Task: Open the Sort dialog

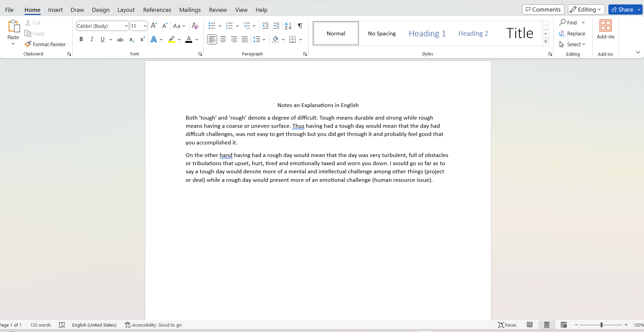Action: (x=288, y=25)
